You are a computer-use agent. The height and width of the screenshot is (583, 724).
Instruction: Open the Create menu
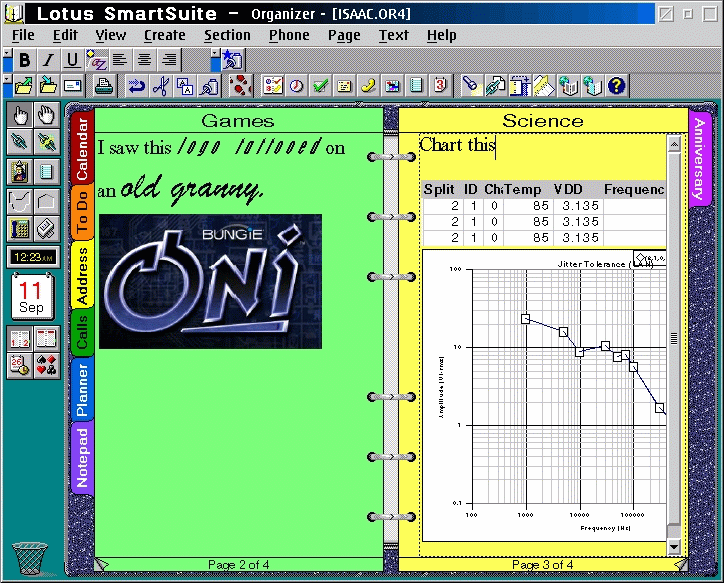(164, 36)
